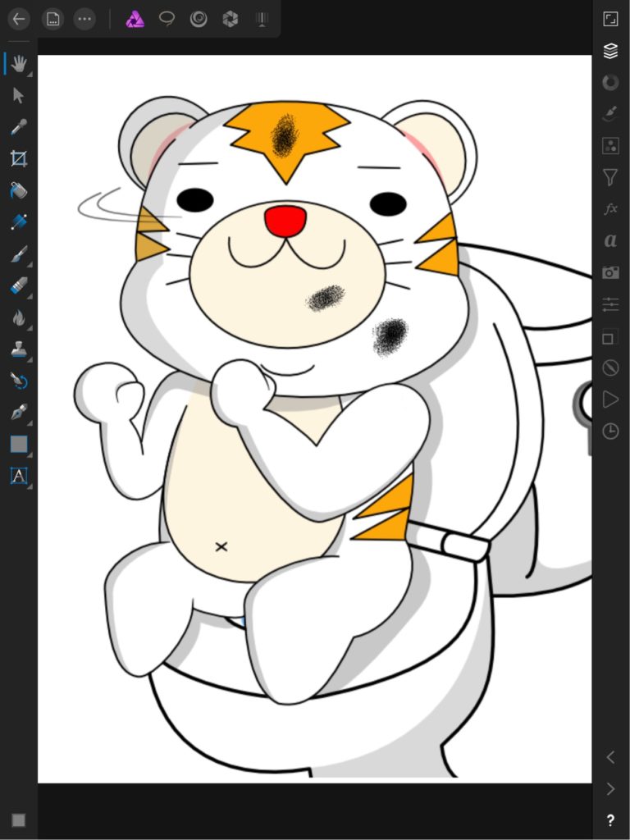Select the Paint Brush tool
The width and height of the screenshot is (630, 840).
point(18,254)
